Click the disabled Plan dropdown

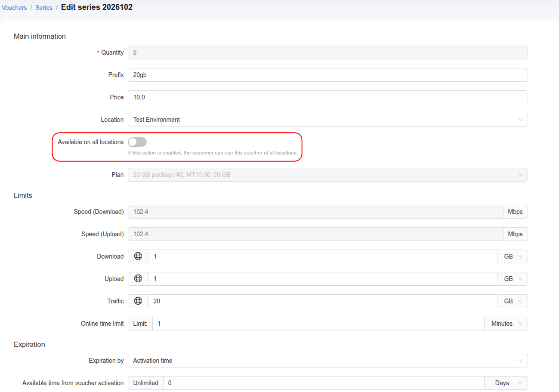click(x=327, y=175)
